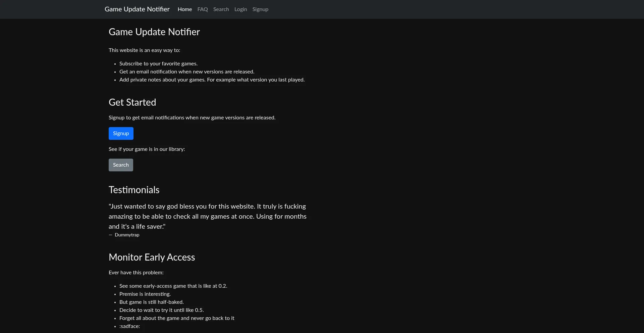Click the Testimonials heading
The width and height of the screenshot is (644, 333).
134,190
